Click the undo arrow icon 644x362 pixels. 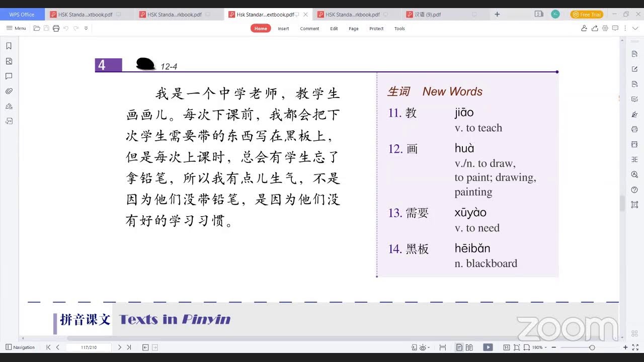[66, 28]
